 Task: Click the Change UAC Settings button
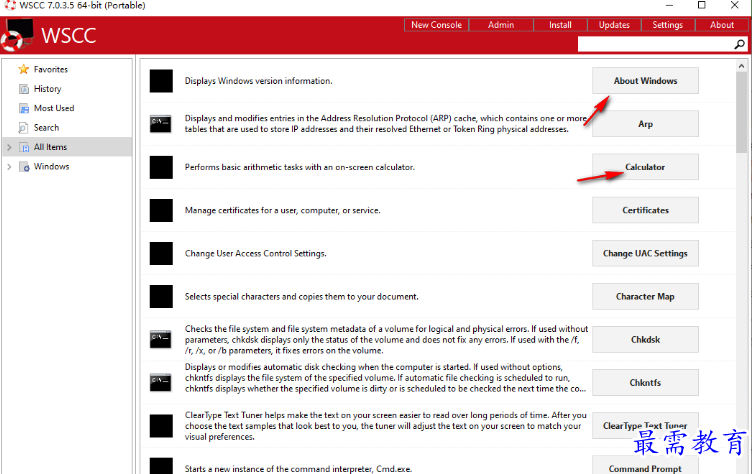tap(645, 253)
